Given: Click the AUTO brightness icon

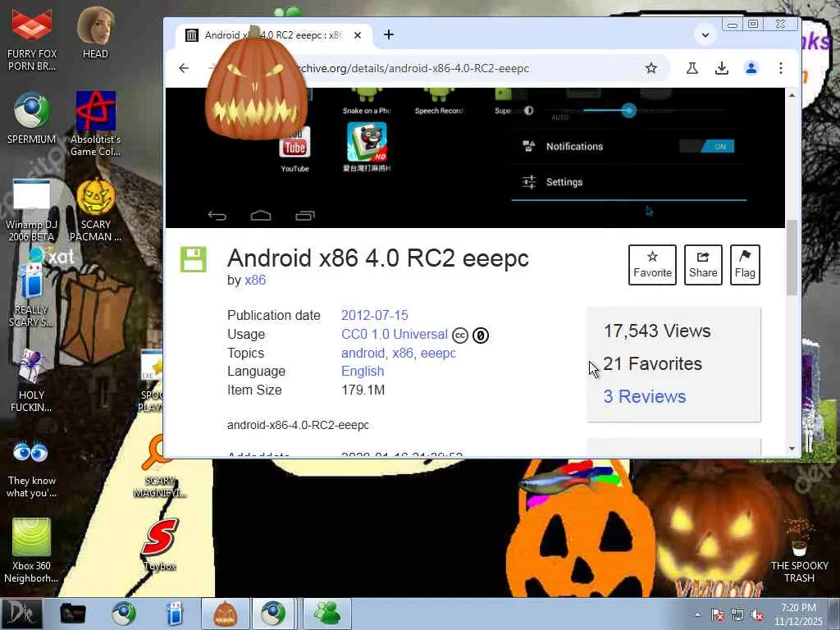Looking at the screenshot, I should point(529,111).
